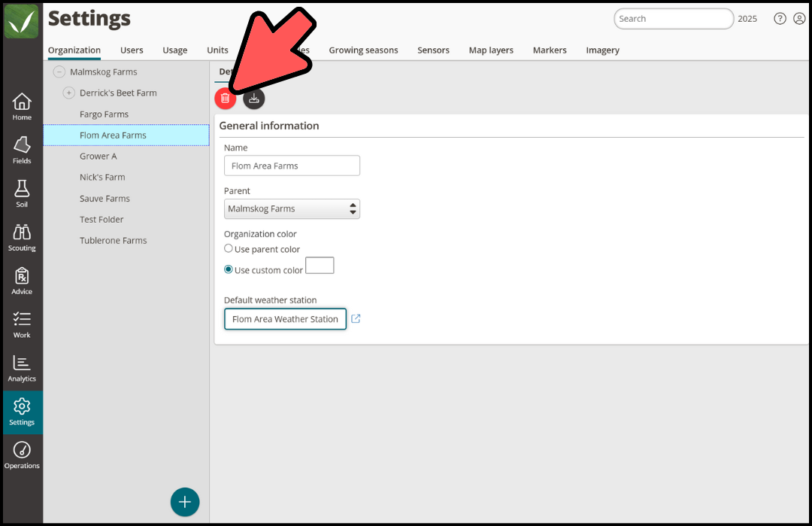Open Operations from the sidebar
812x526 pixels.
tap(22, 455)
